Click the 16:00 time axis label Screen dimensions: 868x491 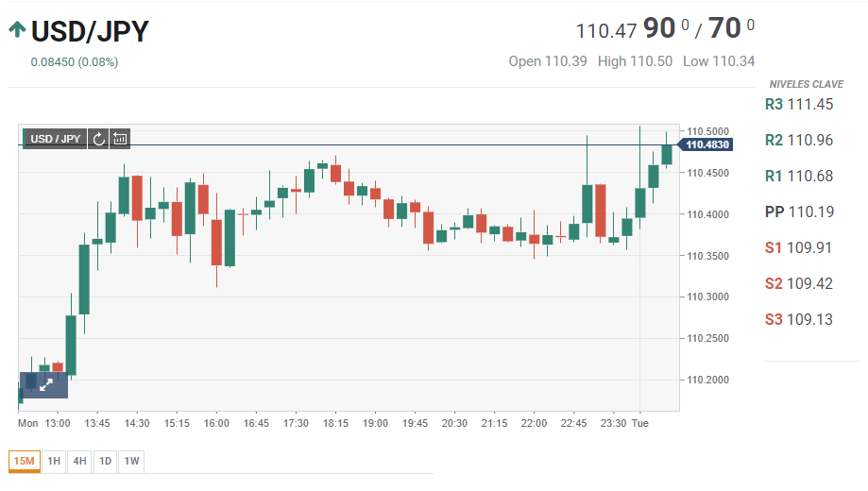(x=216, y=423)
